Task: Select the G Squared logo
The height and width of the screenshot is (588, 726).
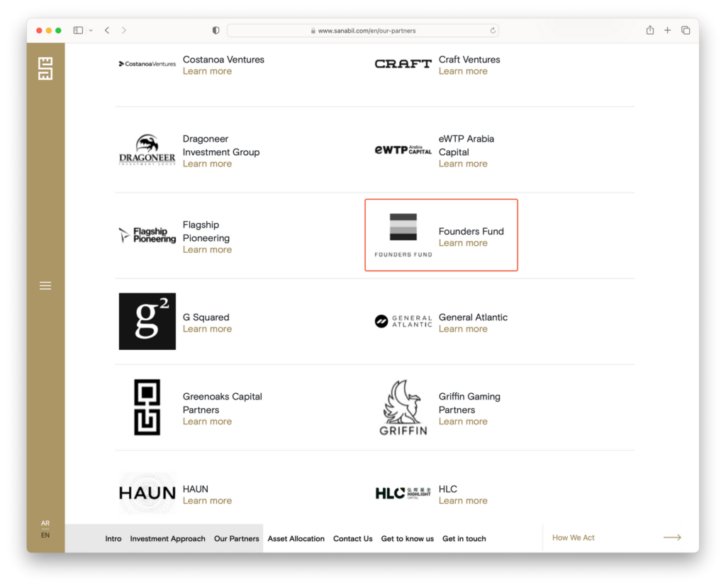Action: pos(147,321)
